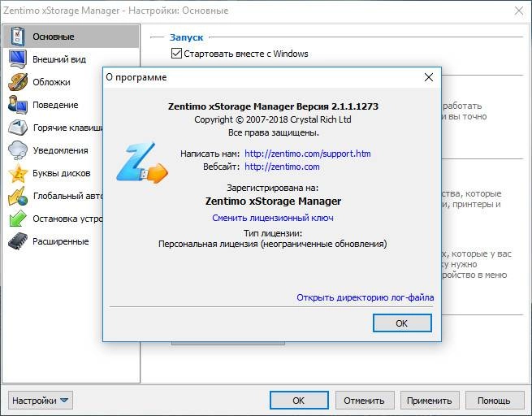532x416 pixels.
Task: Click the Персональная лицензия license type text
Action: click(x=272, y=244)
